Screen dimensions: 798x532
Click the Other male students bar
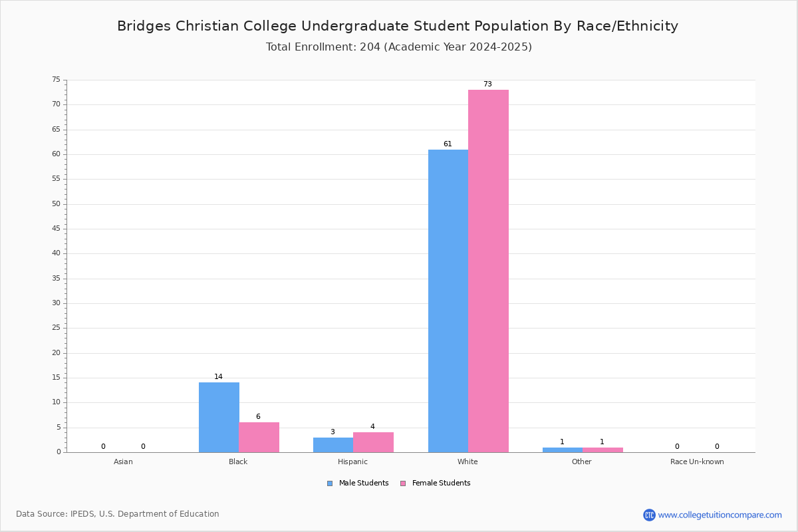pyautogui.click(x=563, y=450)
